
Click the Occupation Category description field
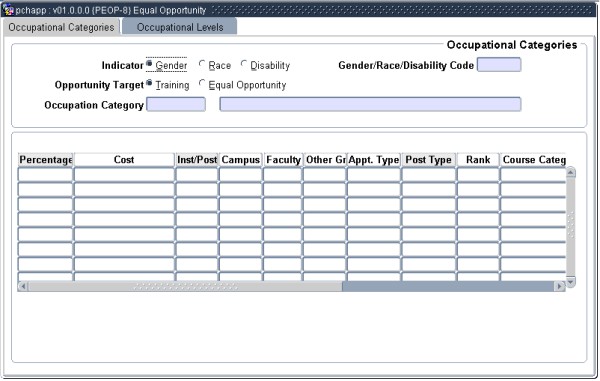pyautogui.click(x=370, y=104)
